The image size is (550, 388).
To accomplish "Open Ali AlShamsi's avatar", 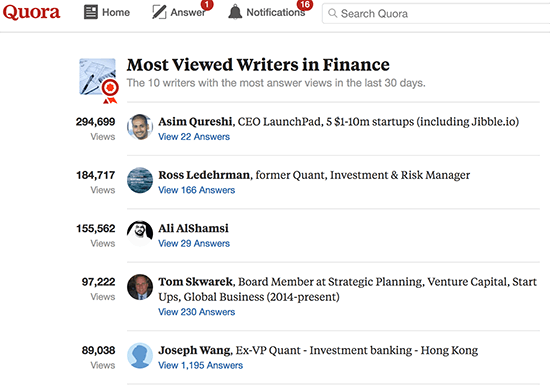I will tap(140, 234).
